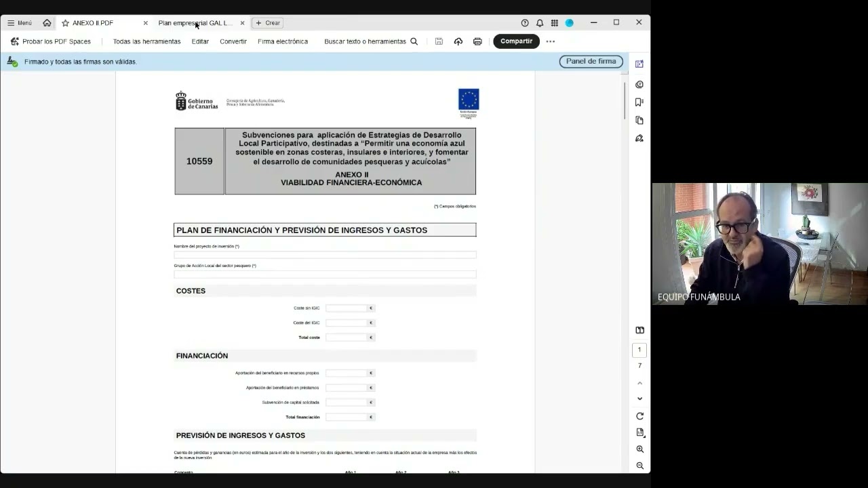Open the signatures pen panel icon
Screen dimensions: 868x488
point(639,138)
